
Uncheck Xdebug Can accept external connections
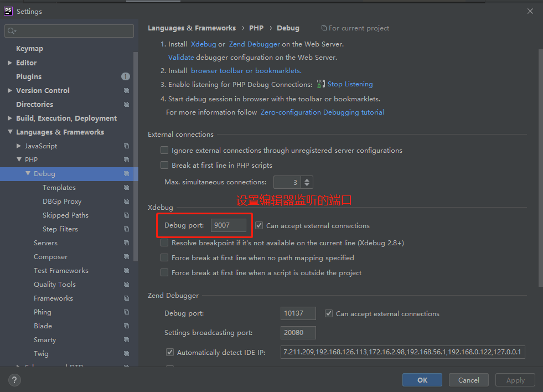(x=259, y=225)
